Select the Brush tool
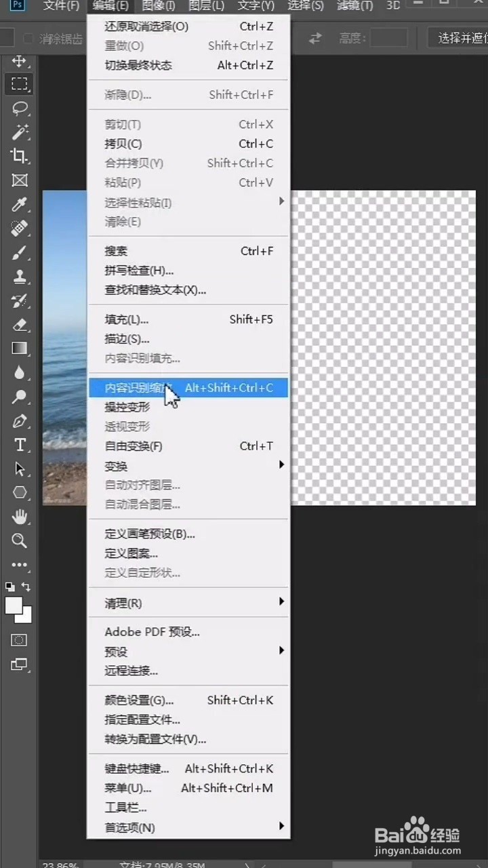The width and height of the screenshot is (488, 868). click(x=19, y=253)
